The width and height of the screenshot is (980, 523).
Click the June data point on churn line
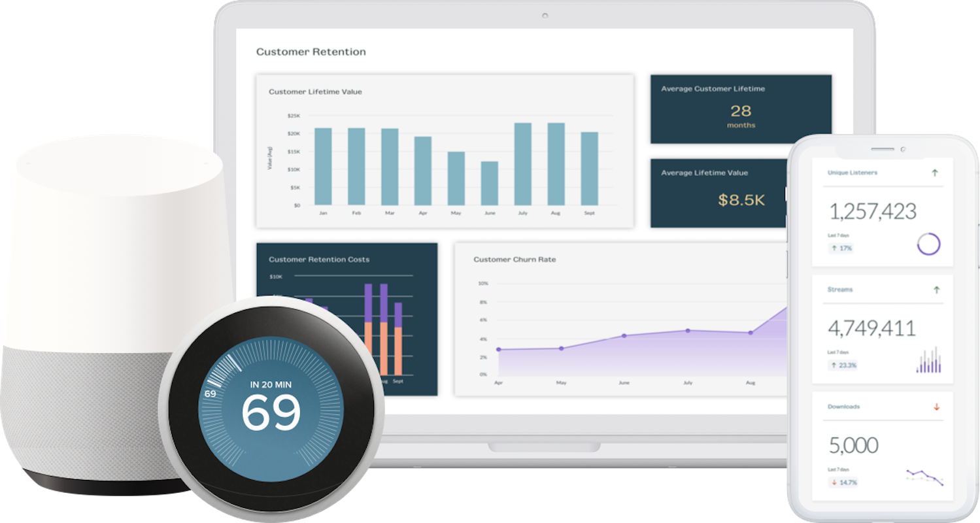coord(624,336)
